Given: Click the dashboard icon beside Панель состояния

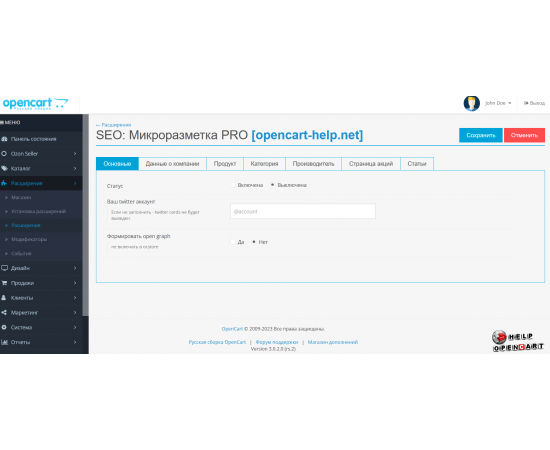Looking at the screenshot, I should click(x=4, y=139).
